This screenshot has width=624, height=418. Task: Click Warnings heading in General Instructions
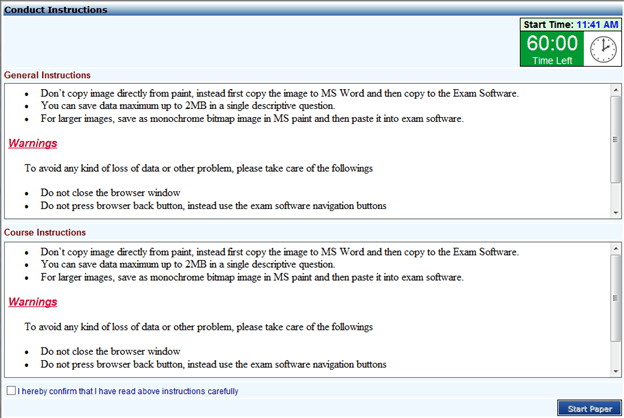(32, 143)
